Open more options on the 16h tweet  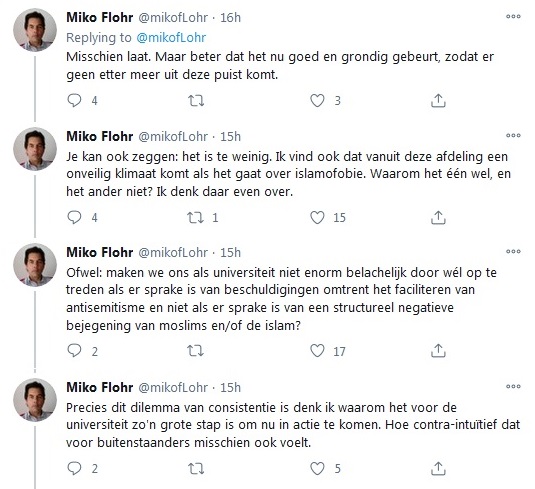coord(513,16)
